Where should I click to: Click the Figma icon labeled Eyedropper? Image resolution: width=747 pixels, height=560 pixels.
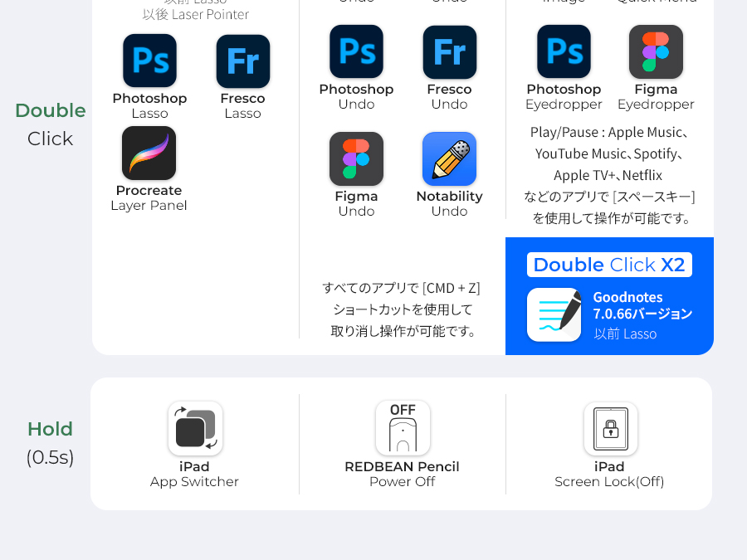pos(656,51)
